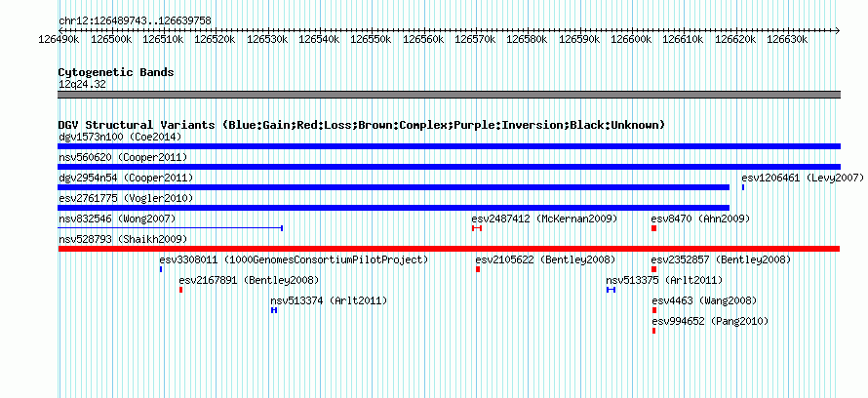Viewport: 868px width, 398px height.
Task: Click the chr12:126489743..126639758 coordinate label
Action: pyautogui.click(x=135, y=20)
